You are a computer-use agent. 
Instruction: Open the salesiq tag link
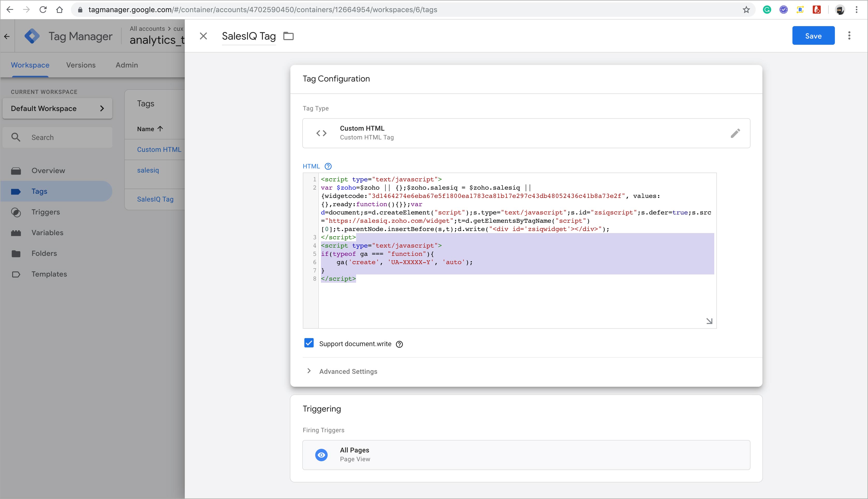tap(148, 170)
